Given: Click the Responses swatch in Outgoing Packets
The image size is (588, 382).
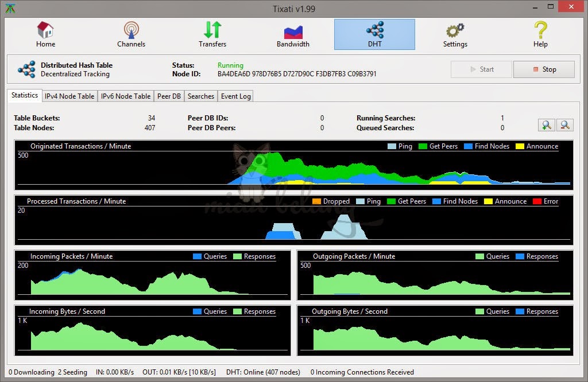Looking at the screenshot, I should (520, 256).
